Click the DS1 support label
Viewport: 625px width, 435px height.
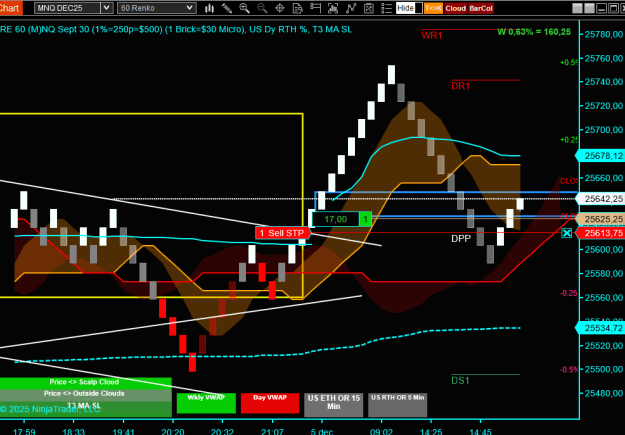pyautogui.click(x=460, y=380)
